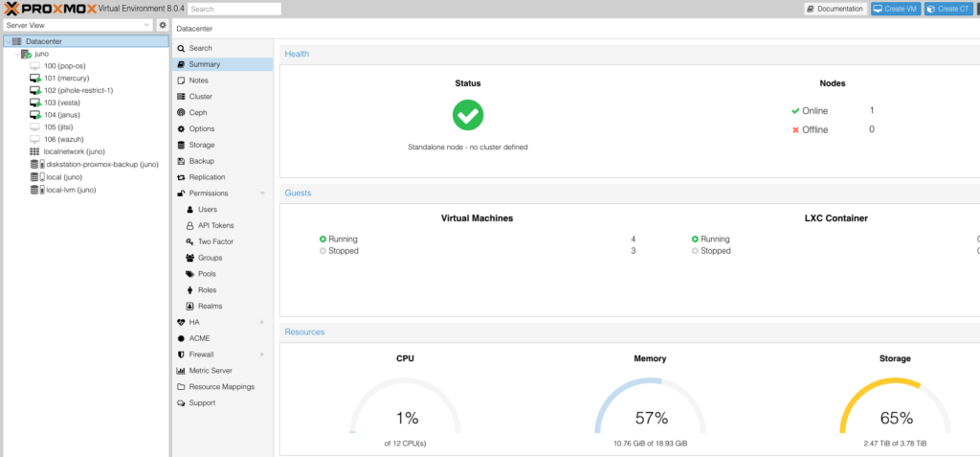Screen dimensions: 980x457
Task: Open the Summary menu item
Action: click(222, 64)
